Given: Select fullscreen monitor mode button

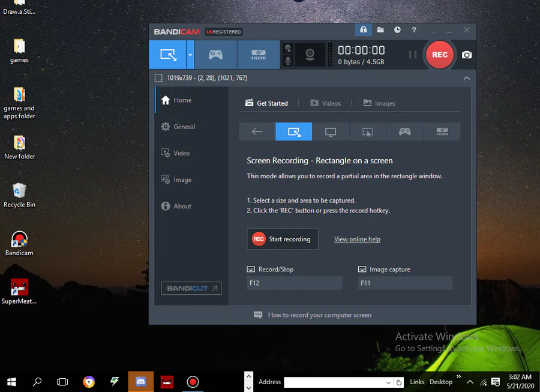Looking at the screenshot, I should pos(331,131).
